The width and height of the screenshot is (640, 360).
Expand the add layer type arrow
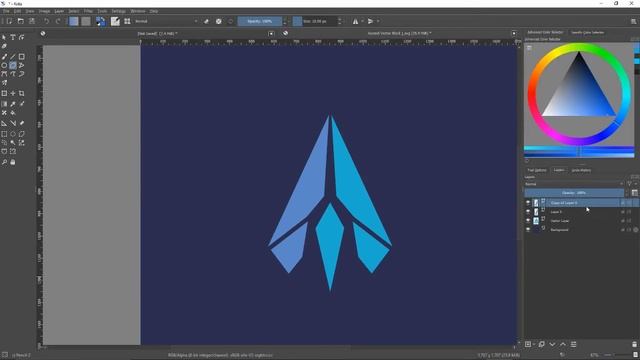pyautogui.click(x=533, y=344)
